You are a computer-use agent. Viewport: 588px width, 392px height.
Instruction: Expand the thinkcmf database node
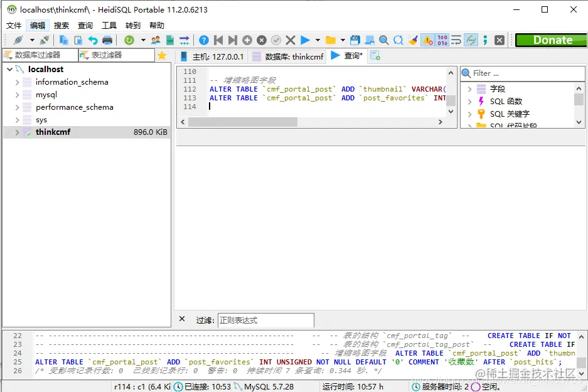(x=17, y=132)
